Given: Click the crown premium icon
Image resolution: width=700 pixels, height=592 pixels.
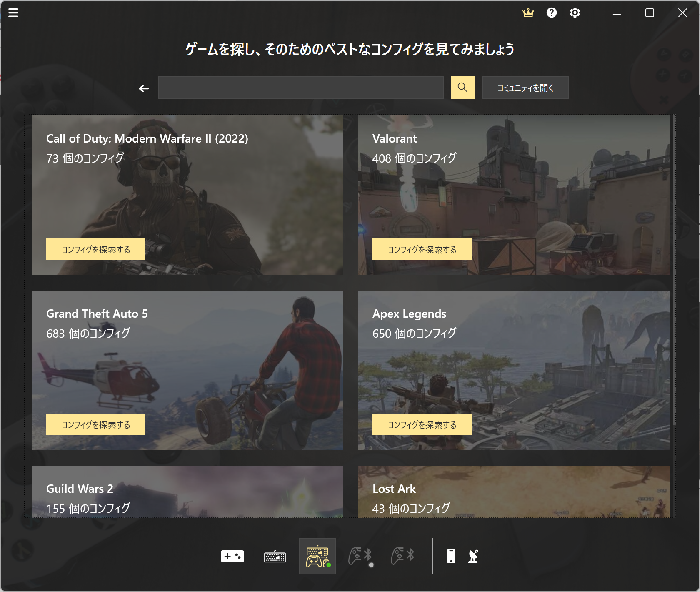Looking at the screenshot, I should tap(528, 13).
